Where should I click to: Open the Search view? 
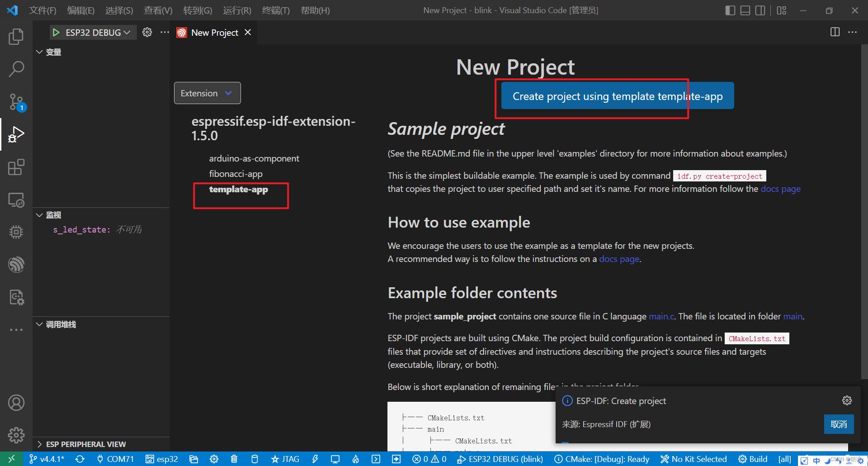click(16, 69)
